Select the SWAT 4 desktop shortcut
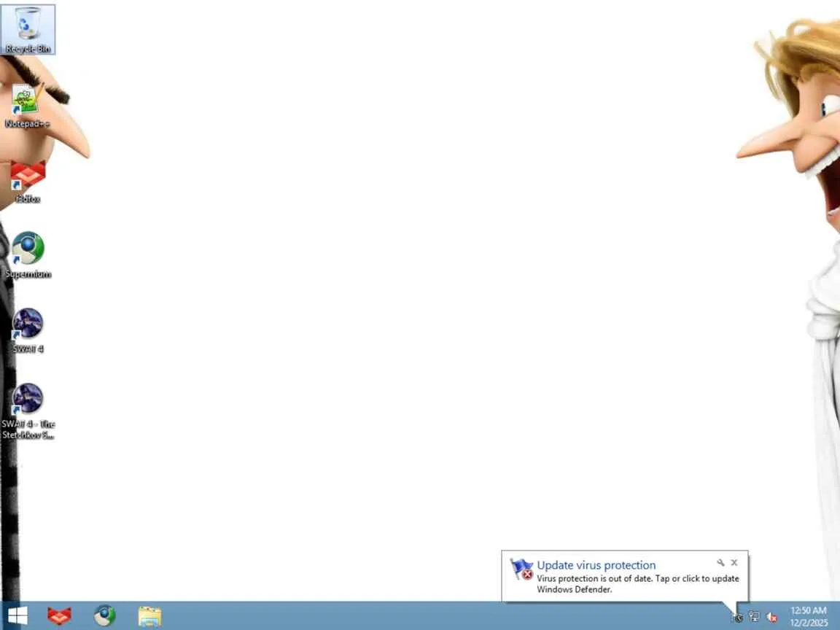The width and height of the screenshot is (840, 630). click(28, 330)
